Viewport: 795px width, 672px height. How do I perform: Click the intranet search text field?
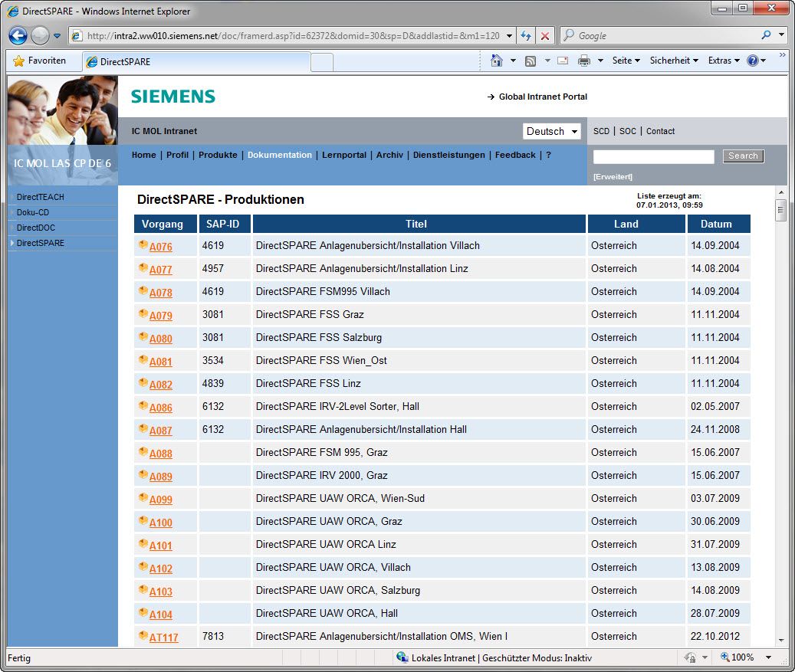click(x=653, y=156)
